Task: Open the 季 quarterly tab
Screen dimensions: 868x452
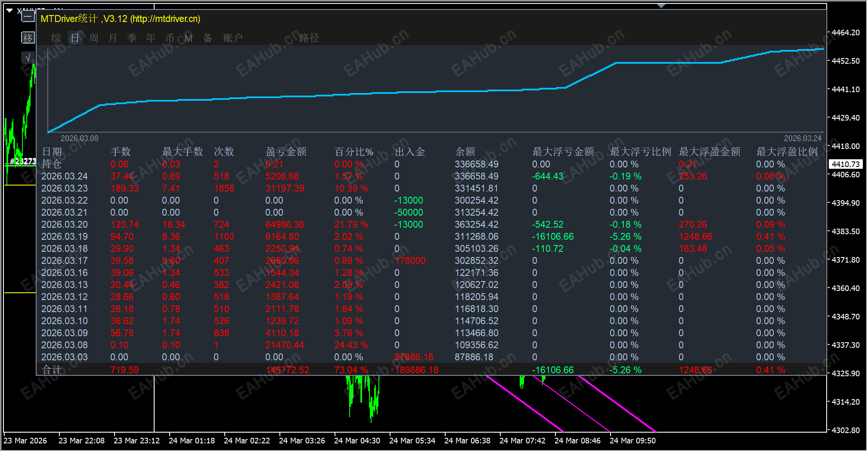Action: pyautogui.click(x=132, y=38)
